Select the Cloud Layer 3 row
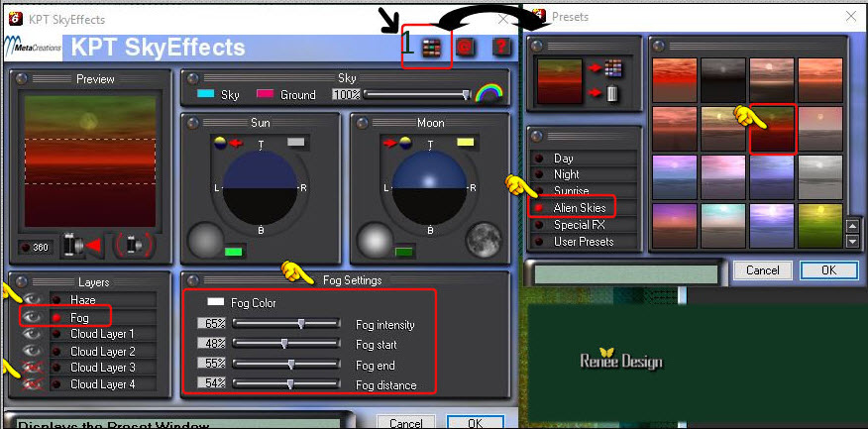The image size is (868, 429). pos(103,367)
